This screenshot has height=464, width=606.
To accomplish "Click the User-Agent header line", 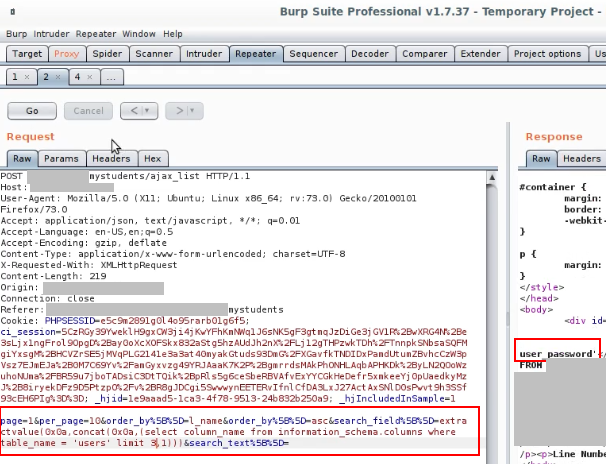I will click(x=208, y=204).
